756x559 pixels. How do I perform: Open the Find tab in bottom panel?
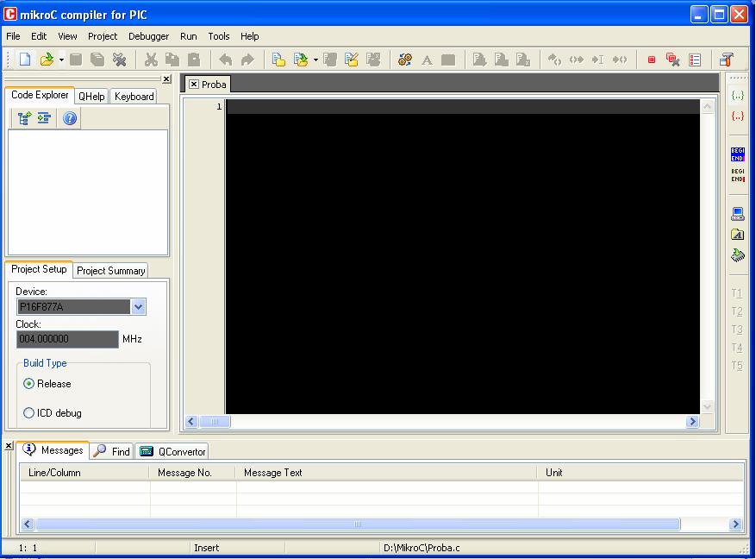pos(112,451)
